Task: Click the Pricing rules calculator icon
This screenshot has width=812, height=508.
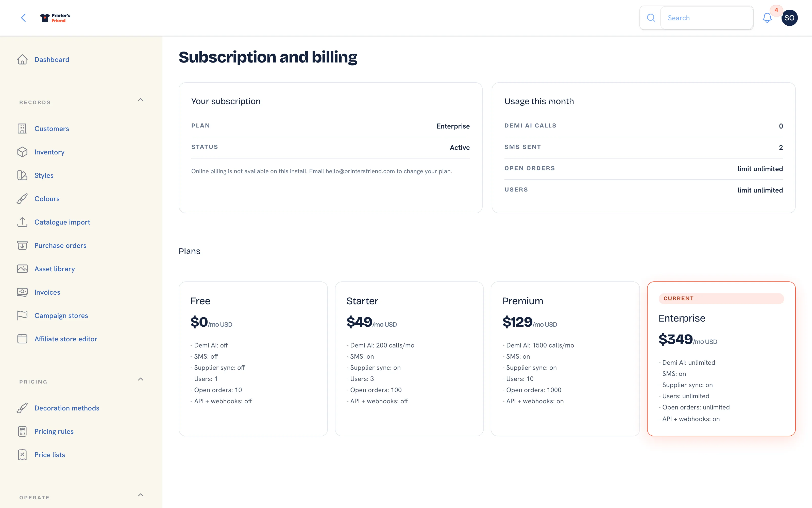Action: pyautogui.click(x=22, y=431)
